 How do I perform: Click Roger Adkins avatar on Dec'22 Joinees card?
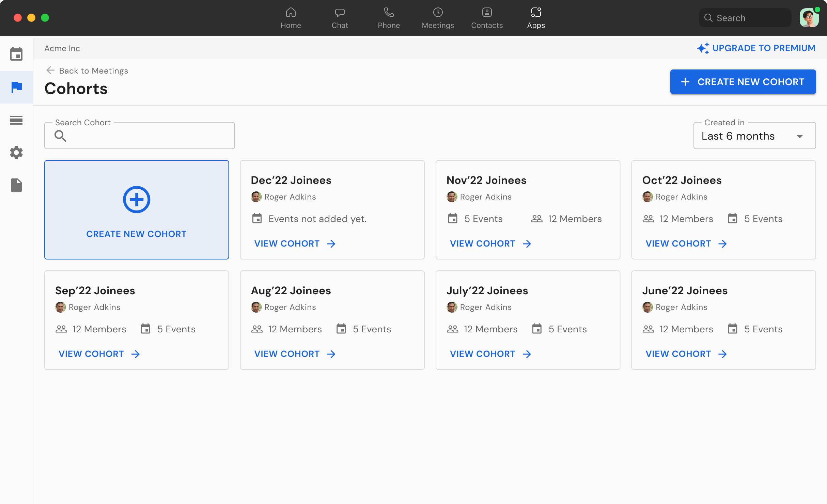tap(256, 196)
